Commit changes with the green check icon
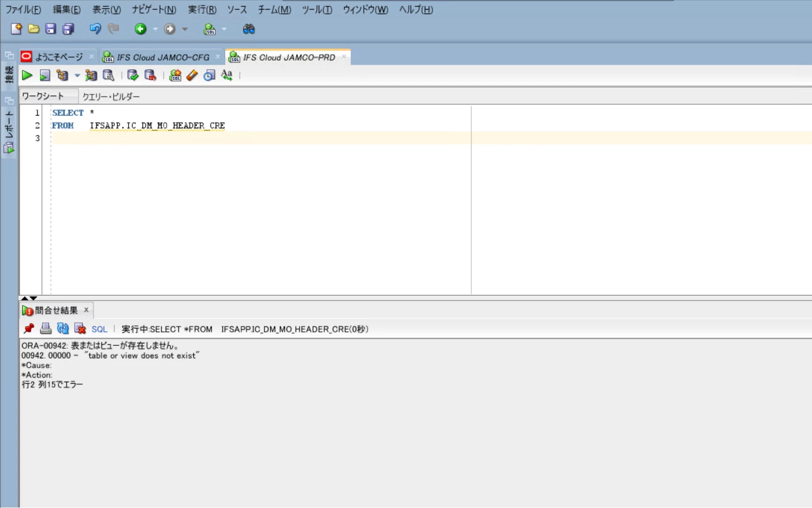The width and height of the screenshot is (812, 508). click(132, 75)
